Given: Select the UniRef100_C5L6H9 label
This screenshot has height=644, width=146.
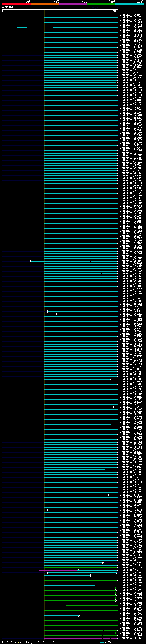Looking at the screenshot, I should 131,464.
